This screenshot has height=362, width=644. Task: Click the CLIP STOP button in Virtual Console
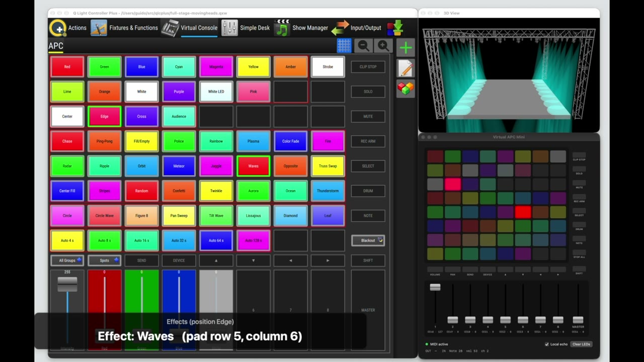click(x=368, y=67)
